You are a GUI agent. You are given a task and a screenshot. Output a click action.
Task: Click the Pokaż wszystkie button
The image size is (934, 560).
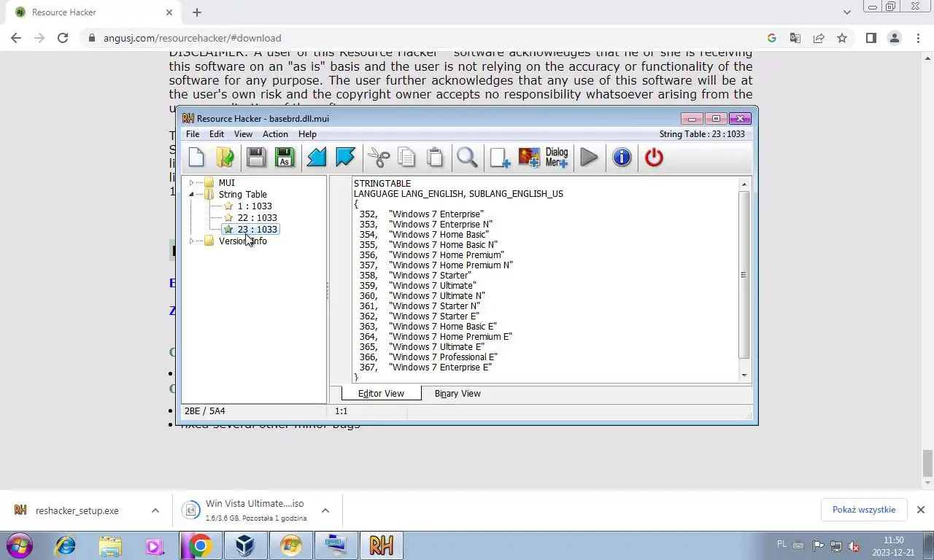(864, 510)
